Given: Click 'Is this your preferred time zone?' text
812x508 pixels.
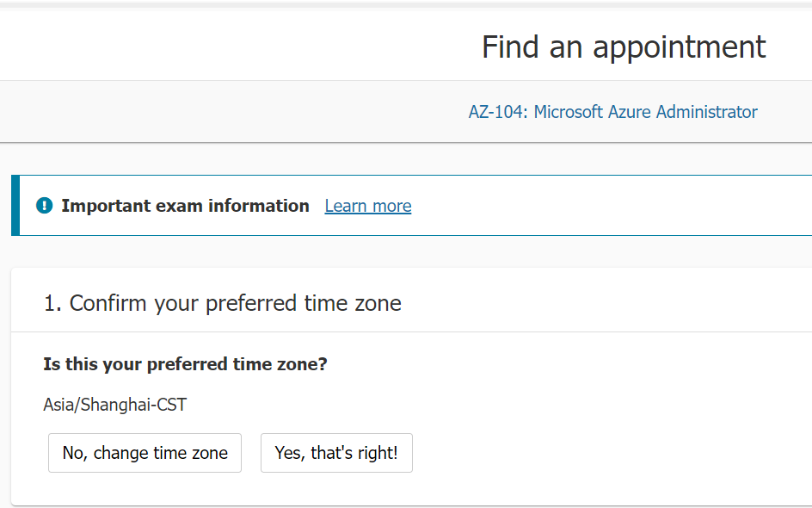Looking at the screenshot, I should tap(185, 363).
